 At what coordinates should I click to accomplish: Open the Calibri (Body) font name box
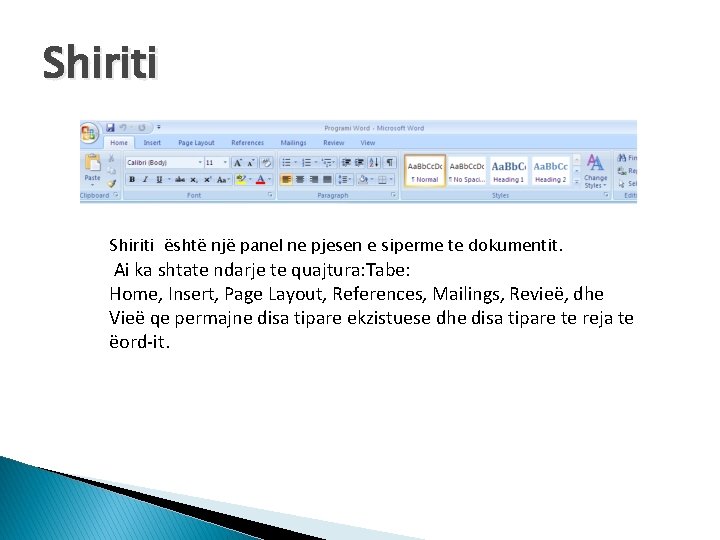[165, 163]
